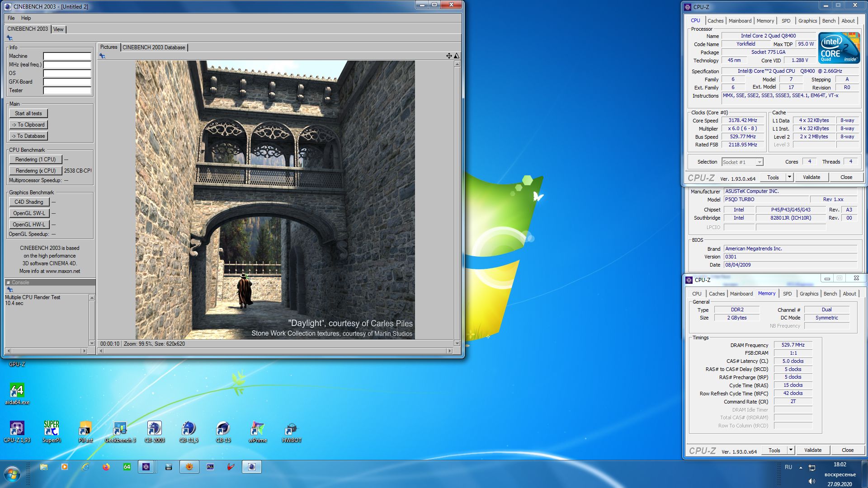Screen dimensions: 868x488
Task: Click the taskbar clock showing 18:02
Action: point(840,465)
